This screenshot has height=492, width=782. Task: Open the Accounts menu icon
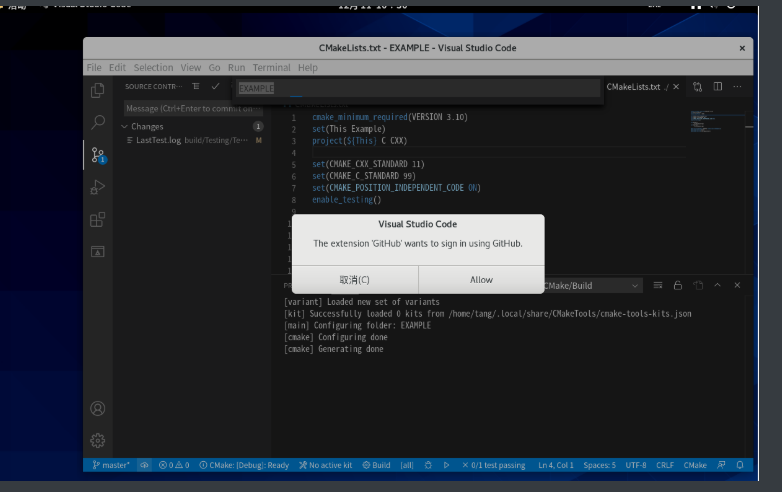tap(98, 409)
